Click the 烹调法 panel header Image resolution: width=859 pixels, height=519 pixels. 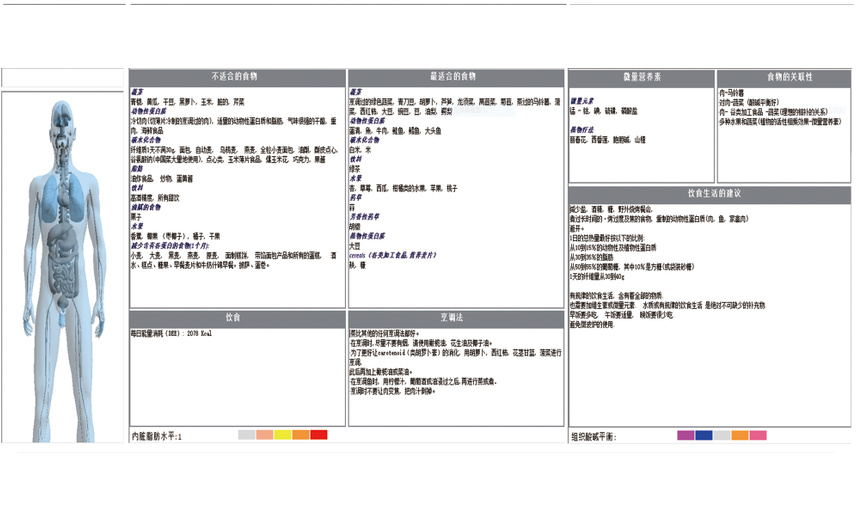coord(455,318)
